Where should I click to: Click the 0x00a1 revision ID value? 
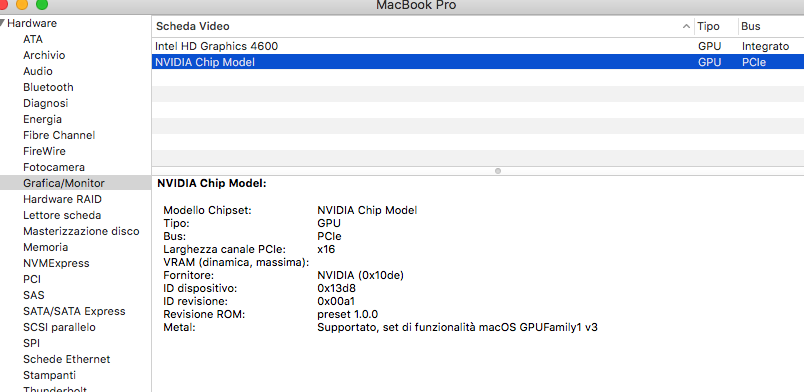[x=336, y=301]
